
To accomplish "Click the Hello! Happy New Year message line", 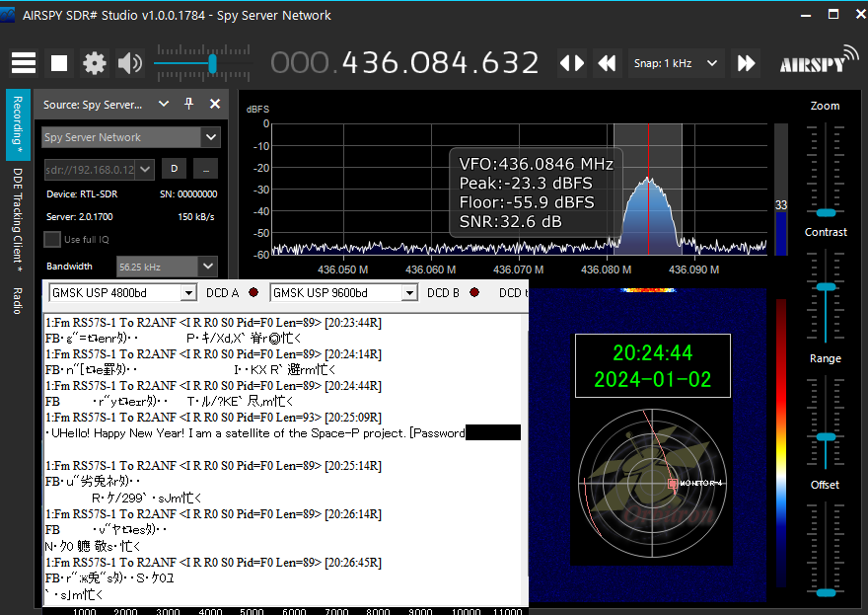I will click(x=282, y=432).
